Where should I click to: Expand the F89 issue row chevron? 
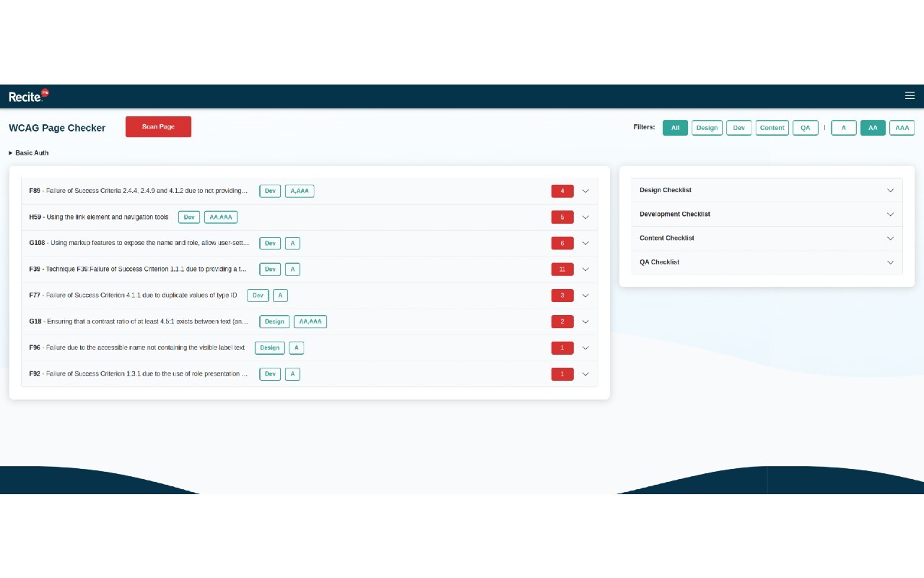point(585,191)
